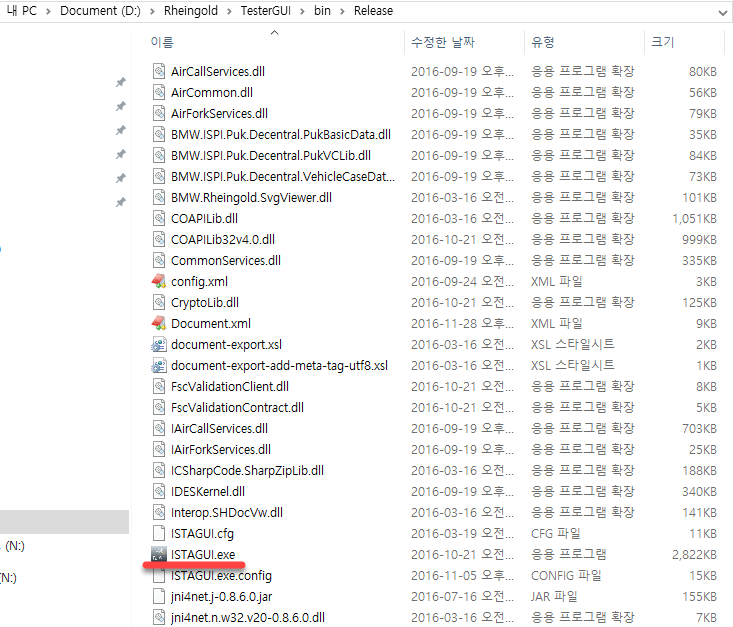Image resolution: width=733 pixels, height=627 pixels.
Task: Select the IDESKernel.dll file name
Action: 208,491
